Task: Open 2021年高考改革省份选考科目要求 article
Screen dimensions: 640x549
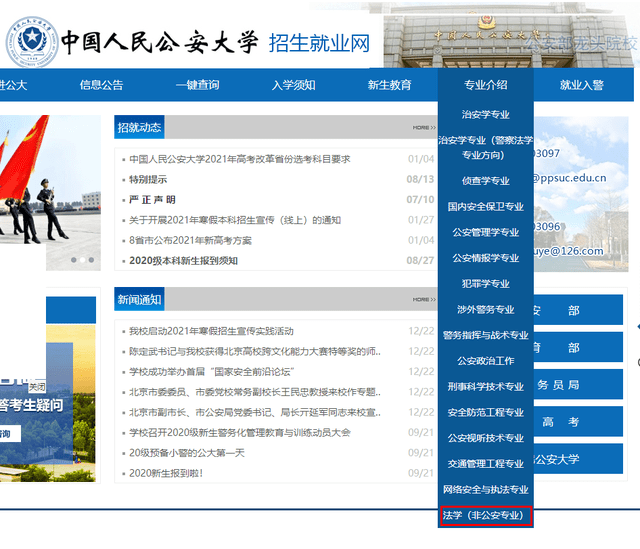Action: tap(240, 159)
